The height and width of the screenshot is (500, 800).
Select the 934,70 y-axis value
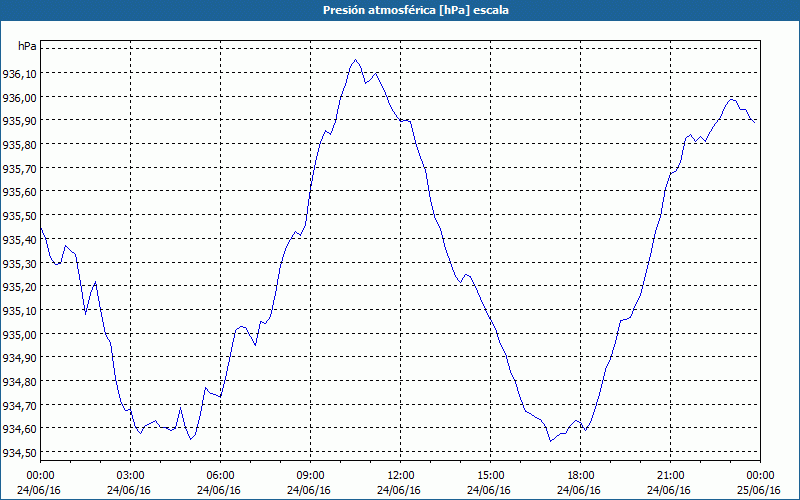tap(19, 405)
